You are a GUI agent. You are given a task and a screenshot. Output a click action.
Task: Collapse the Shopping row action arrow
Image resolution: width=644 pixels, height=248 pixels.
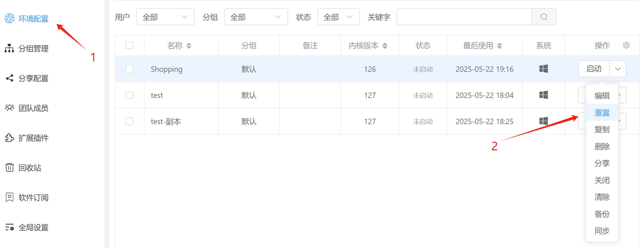tap(618, 69)
